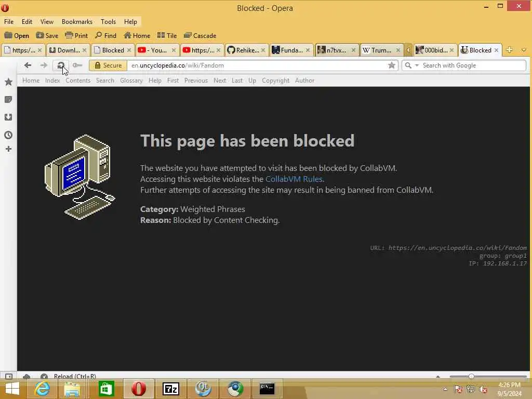Viewport: 532px width, 399px height.
Task: Click Copyright in the navigation bar
Action: (x=275, y=81)
